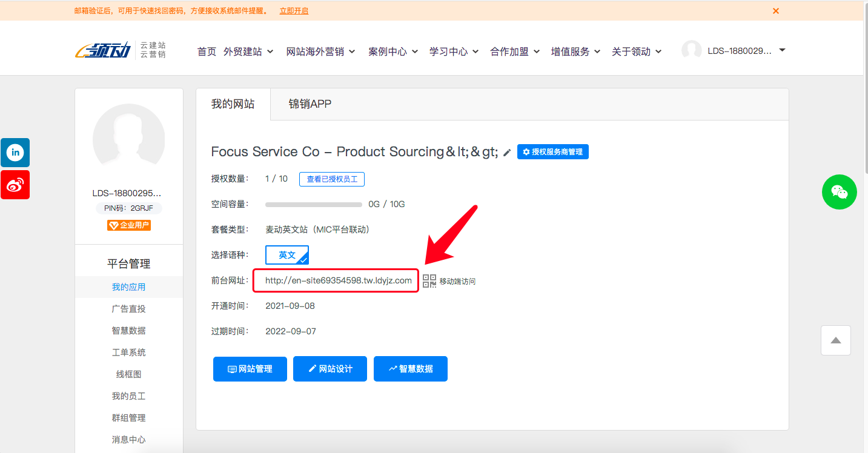This screenshot has height=453, width=868.
Task: Click the 授权服务商管理 button
Action: [x=552, y=152]
